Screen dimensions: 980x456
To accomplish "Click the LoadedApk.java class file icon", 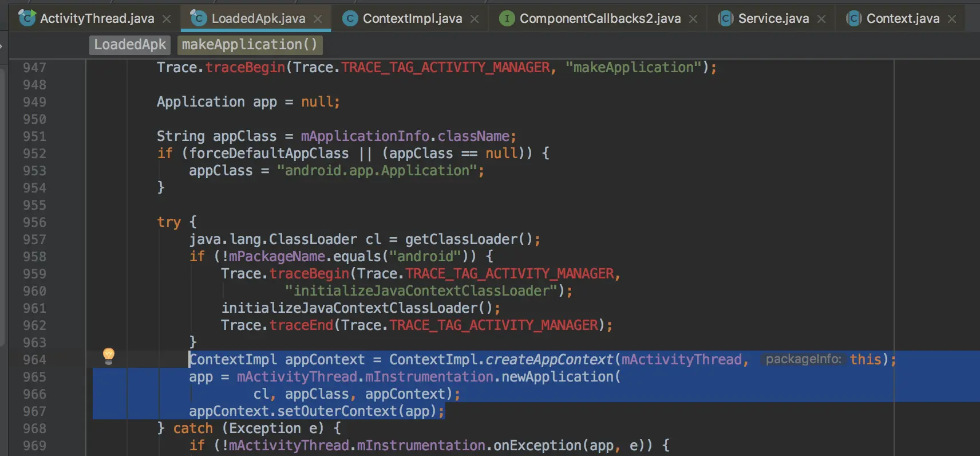I will [x=198, y=18].
